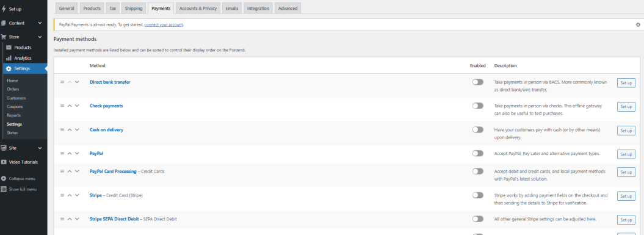Open the Check payments method link

106,106
